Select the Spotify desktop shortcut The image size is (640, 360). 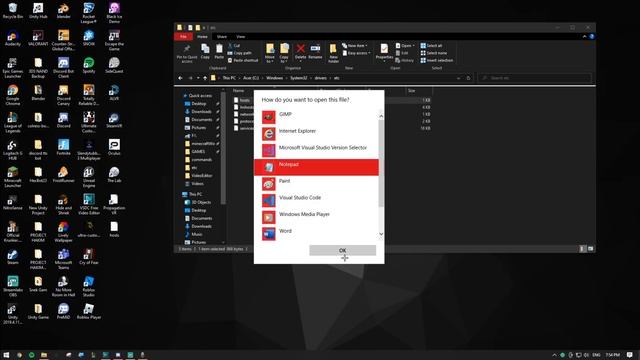click(x=89, y=65)
